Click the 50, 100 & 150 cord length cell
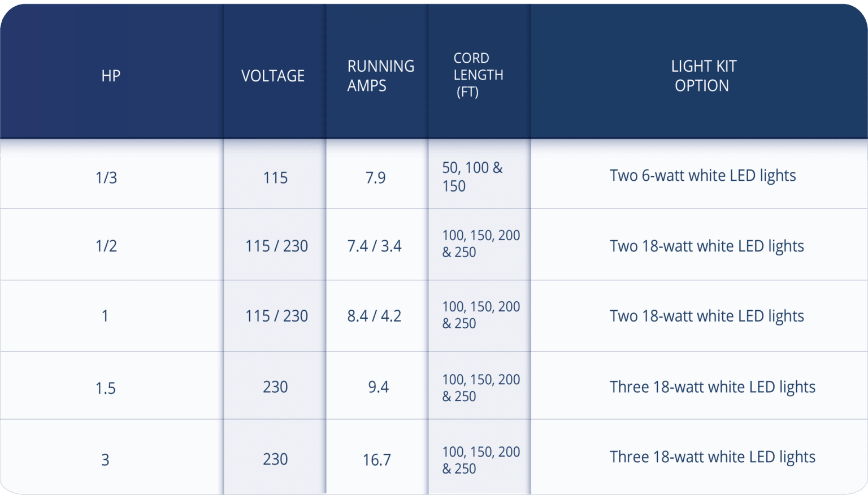The height and width of the screenshot is (495, 868). (x=472, y=177)
